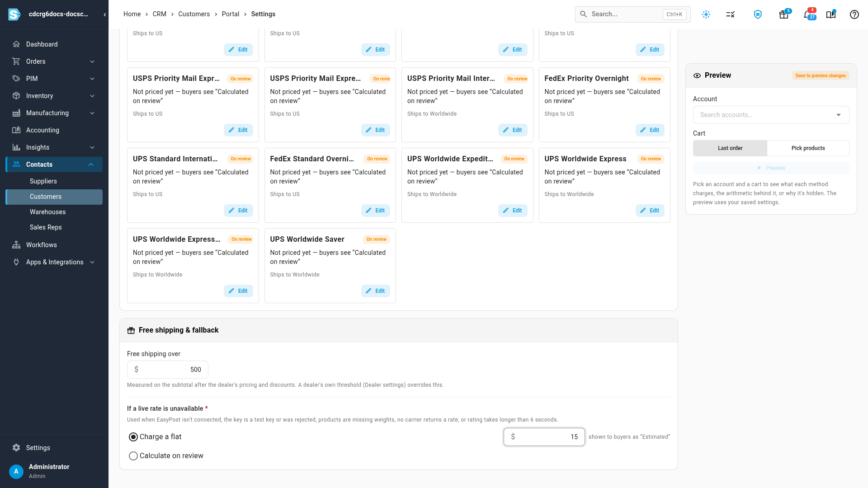This screenshot has height=488, width=868.
Task: Edit the FedEx Standard Overnight method
Action: [375, 211]
